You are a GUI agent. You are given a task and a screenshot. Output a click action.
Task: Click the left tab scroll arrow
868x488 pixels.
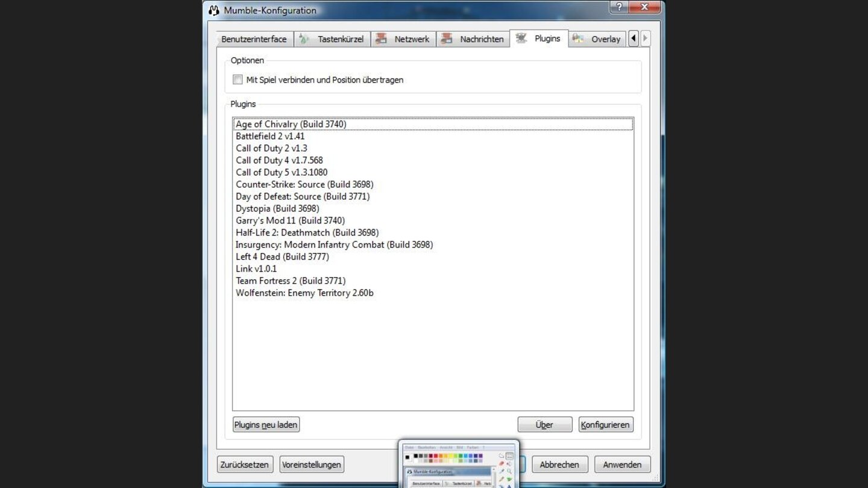point(633,39)
